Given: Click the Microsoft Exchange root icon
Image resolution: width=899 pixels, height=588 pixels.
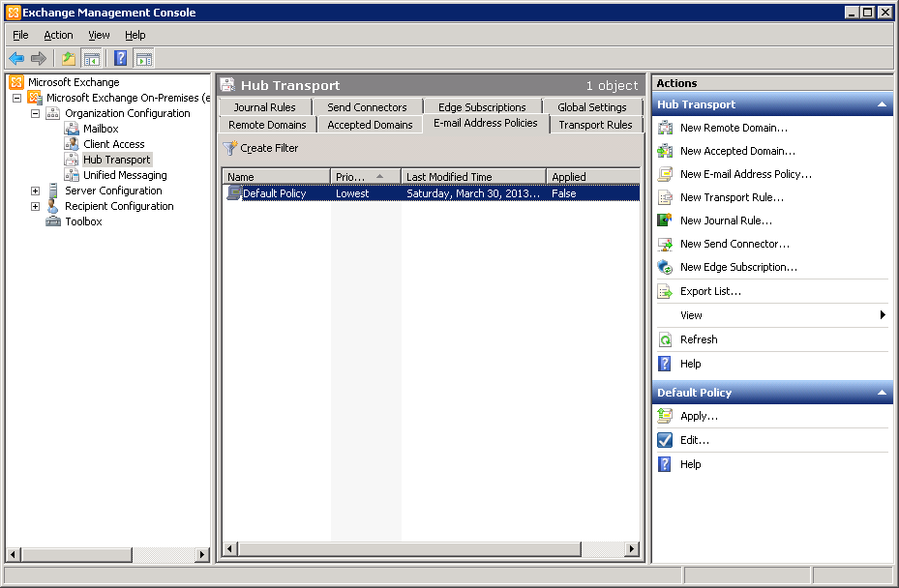Looking at the screenshot, I should point(16,82).
